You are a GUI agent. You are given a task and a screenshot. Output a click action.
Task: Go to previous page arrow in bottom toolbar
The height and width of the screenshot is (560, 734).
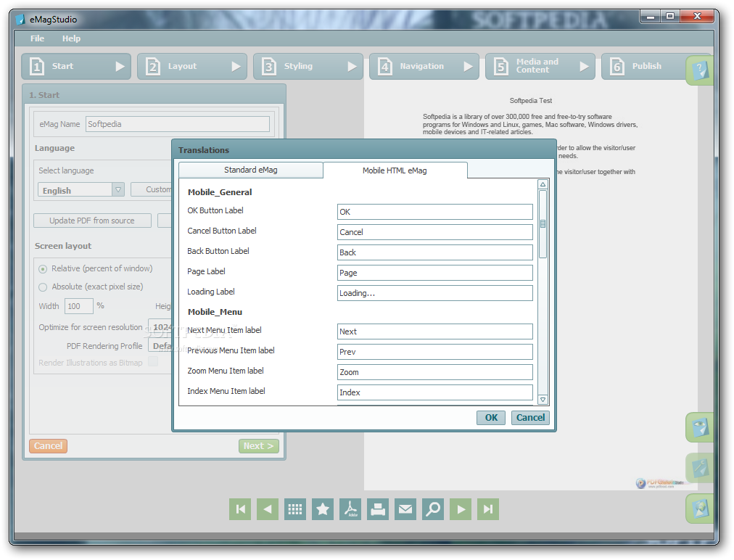pos(268,509)
